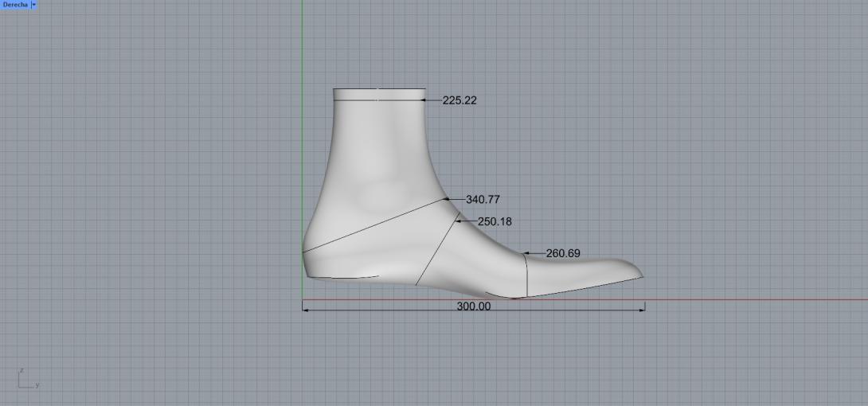This screenshot has width=868, height=406.
Task: Click the arrowhead of the 225.22 leader
Action: (x=424, y=100)
